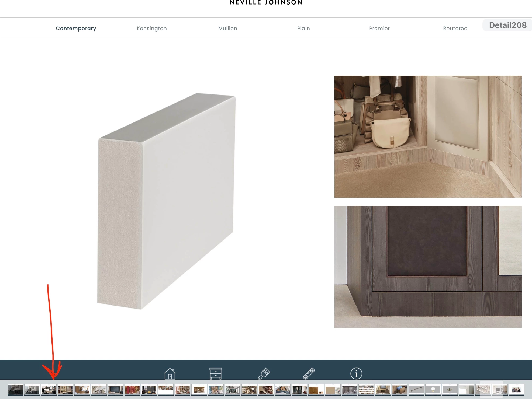Open the dark wood cabinet photo
532x399 pixels.
click(428, 267)
